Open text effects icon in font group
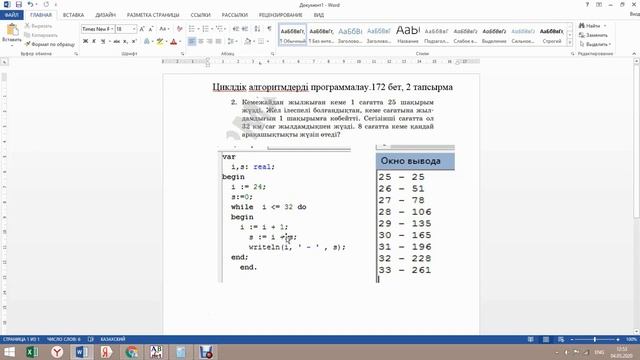Image resolution: width=640 pixels, height=360 pixels. (147, 41)
